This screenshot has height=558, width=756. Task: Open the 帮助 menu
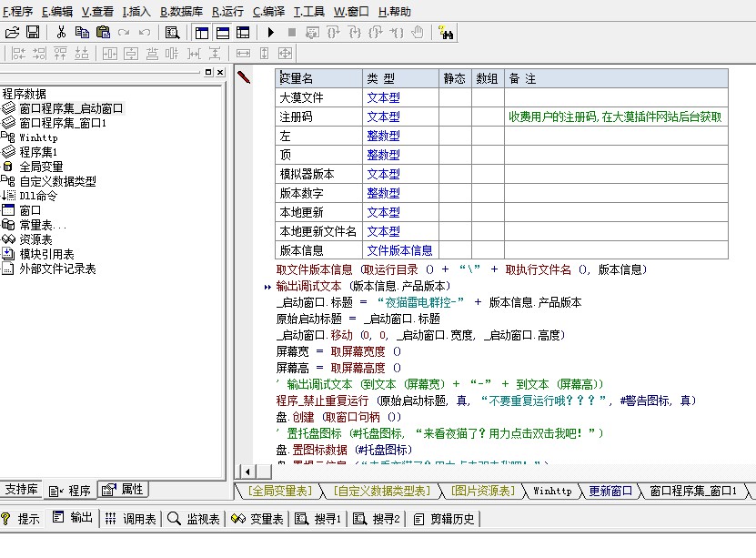coord(395,12)
